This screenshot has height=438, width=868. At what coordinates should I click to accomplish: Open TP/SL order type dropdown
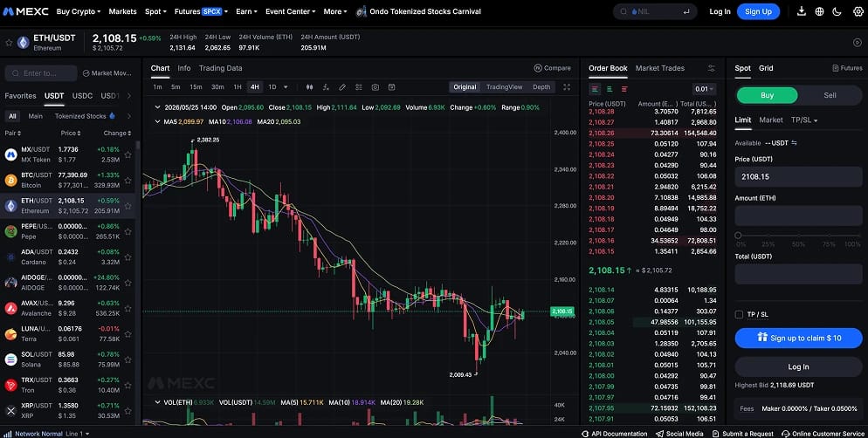click(804, 120)
